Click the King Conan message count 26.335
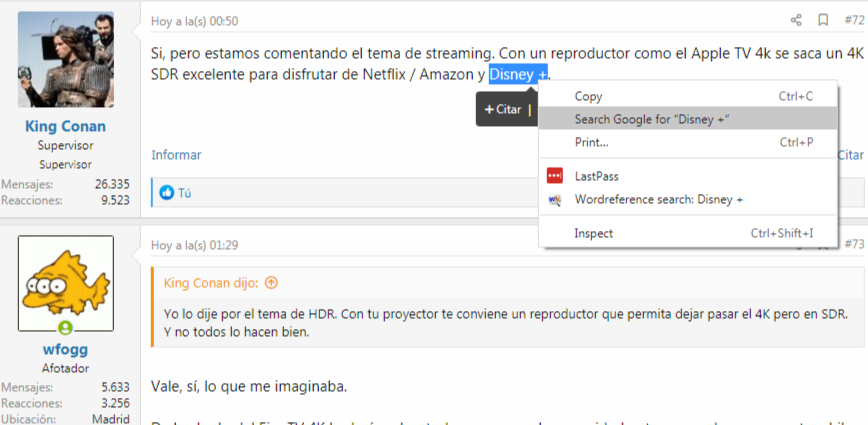Image resolution: width=868 pixels, height=425 pixels. (x=112, y=184)
